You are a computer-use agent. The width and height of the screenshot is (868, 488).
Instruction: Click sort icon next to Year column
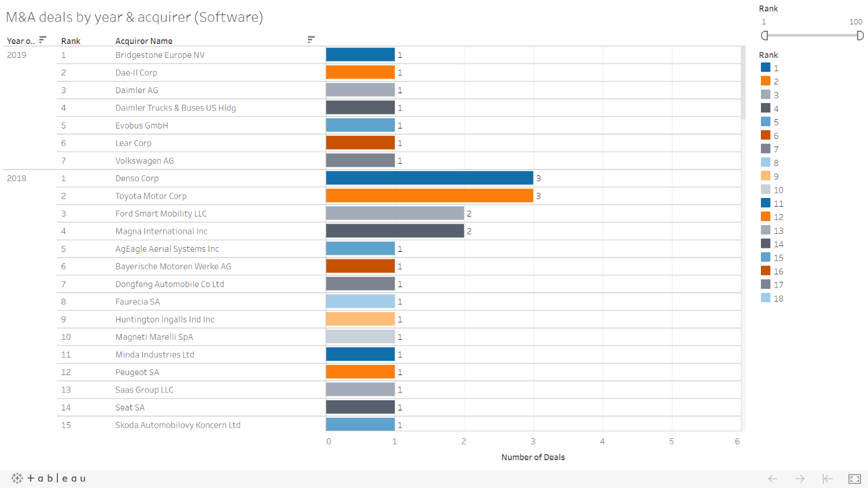tap(42, 40)
